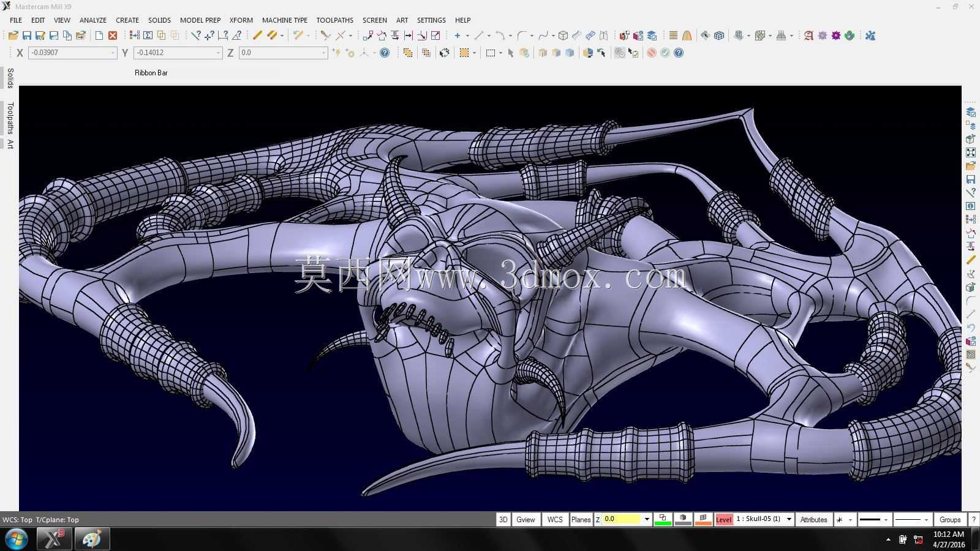Click the clock in system tray
This screenshot has height=551, width=980.
click(949, 539)
